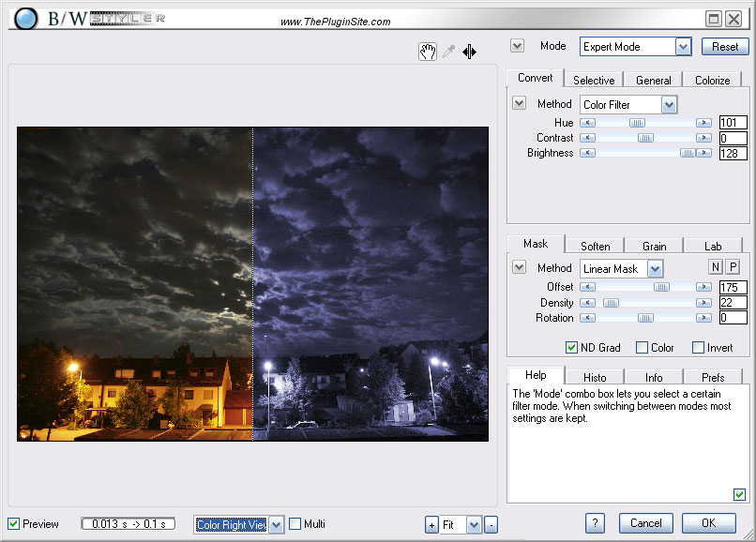
Task: Open the Linear Mask method dropdown
Action: pyautogui.click(x=655, y=269)
